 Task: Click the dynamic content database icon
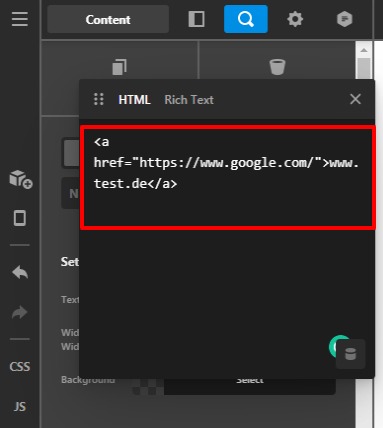click(350, 354)
